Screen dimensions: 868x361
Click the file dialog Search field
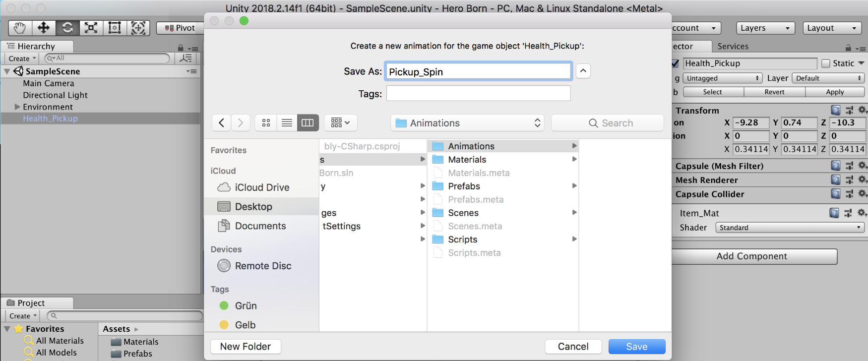[608, 123]
